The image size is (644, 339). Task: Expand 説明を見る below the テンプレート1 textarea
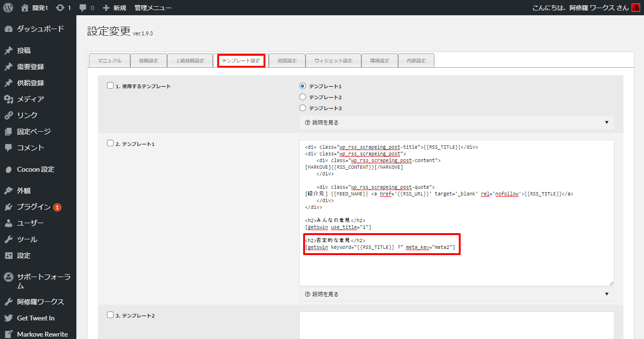(x=456, y=294)
